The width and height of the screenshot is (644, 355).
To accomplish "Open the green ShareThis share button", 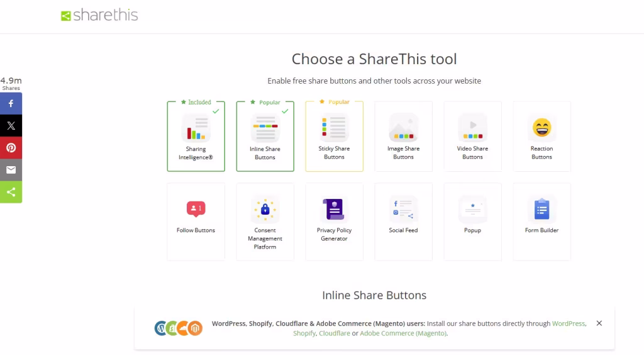I will tap(11, 192).
